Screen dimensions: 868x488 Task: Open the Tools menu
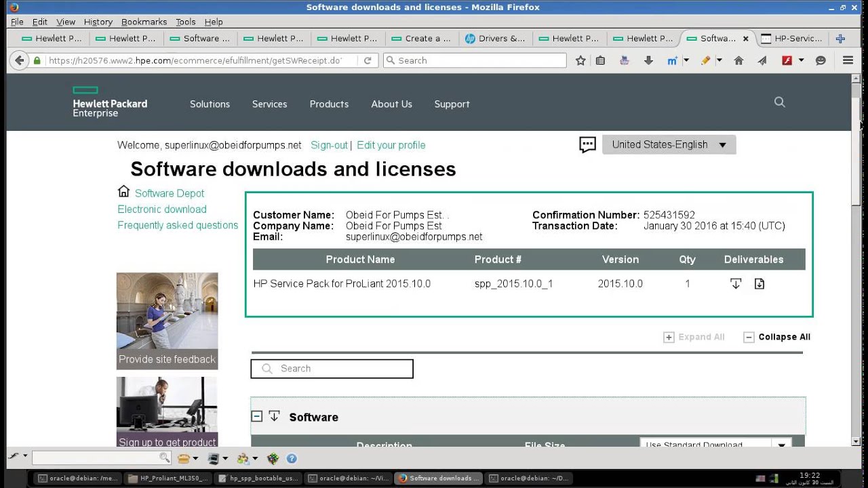tap(185, 22)
